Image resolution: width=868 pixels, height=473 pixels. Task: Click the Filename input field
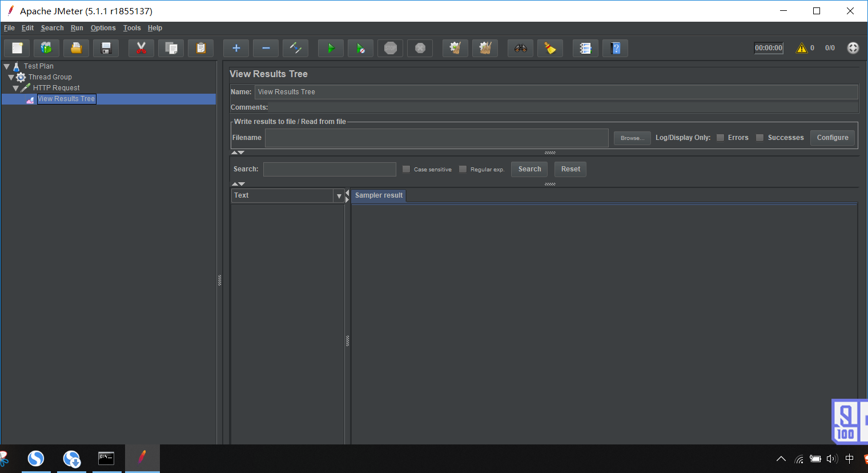[436, 138]
